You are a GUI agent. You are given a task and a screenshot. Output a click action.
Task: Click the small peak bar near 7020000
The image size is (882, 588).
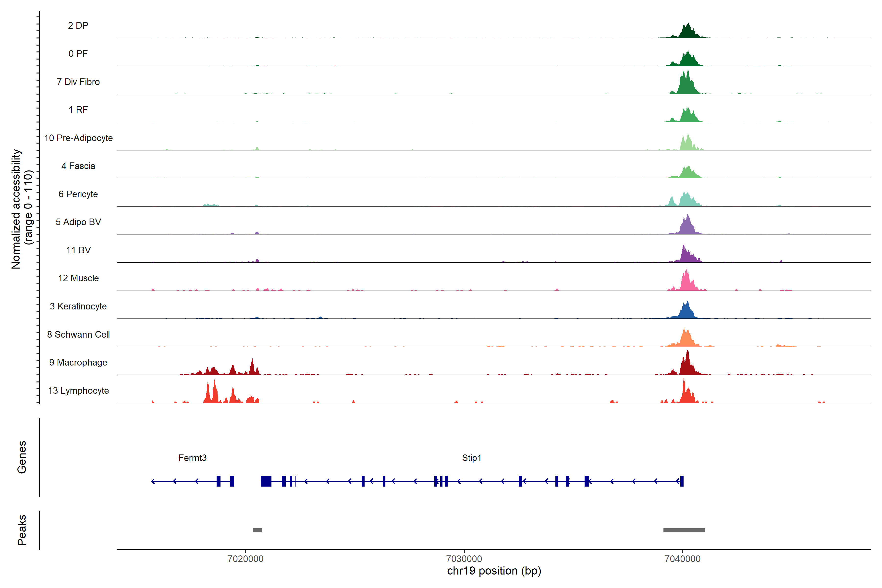coord(257,530)
